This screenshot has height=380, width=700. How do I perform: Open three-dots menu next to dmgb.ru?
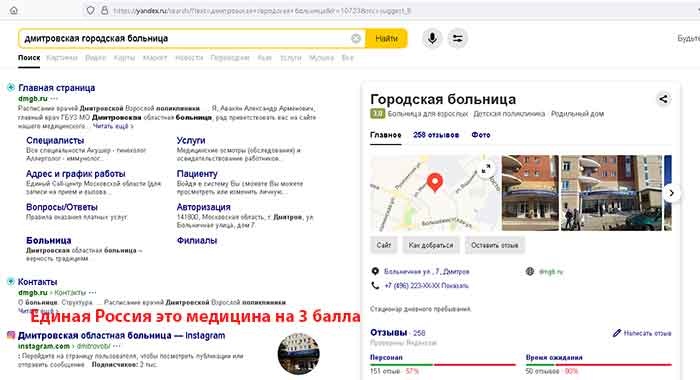54,99
